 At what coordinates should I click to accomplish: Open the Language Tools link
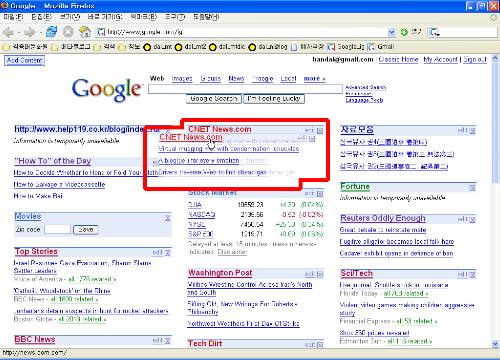[364, 100]
